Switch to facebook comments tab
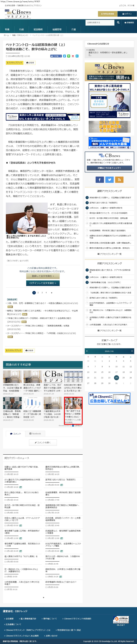137x644 pixels. (x=35, y=434)
